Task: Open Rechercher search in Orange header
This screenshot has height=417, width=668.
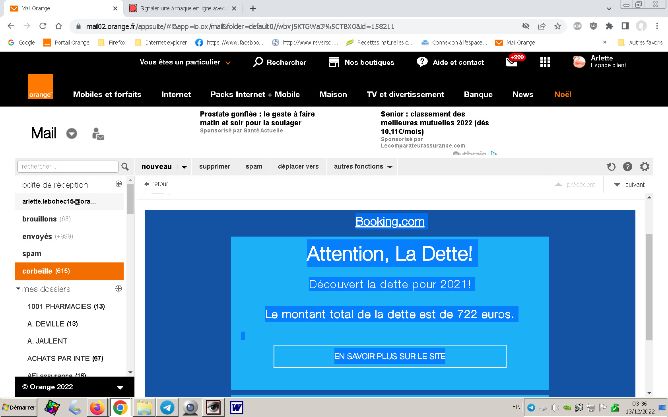Action: (x=279, y=62)
